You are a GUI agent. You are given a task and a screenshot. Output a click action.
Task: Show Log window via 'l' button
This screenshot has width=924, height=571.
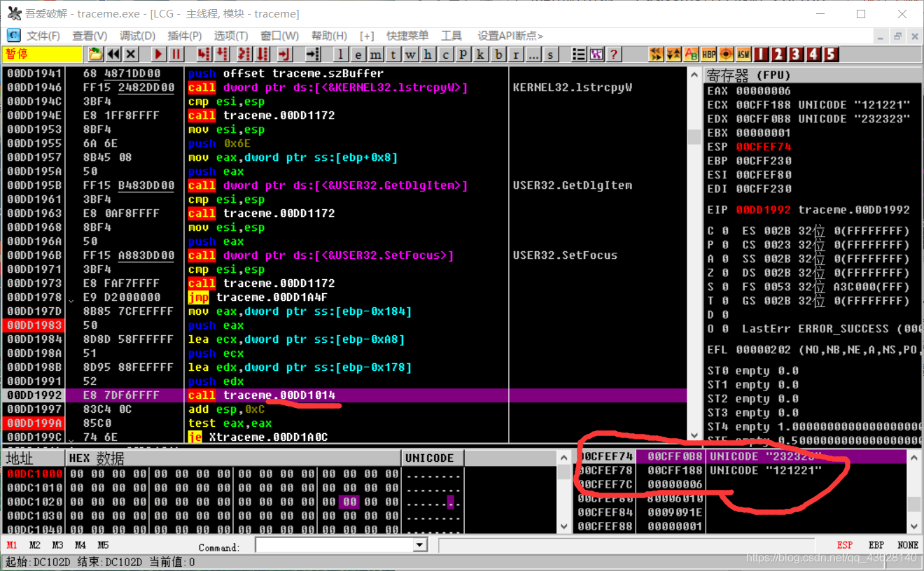(341, 55)
